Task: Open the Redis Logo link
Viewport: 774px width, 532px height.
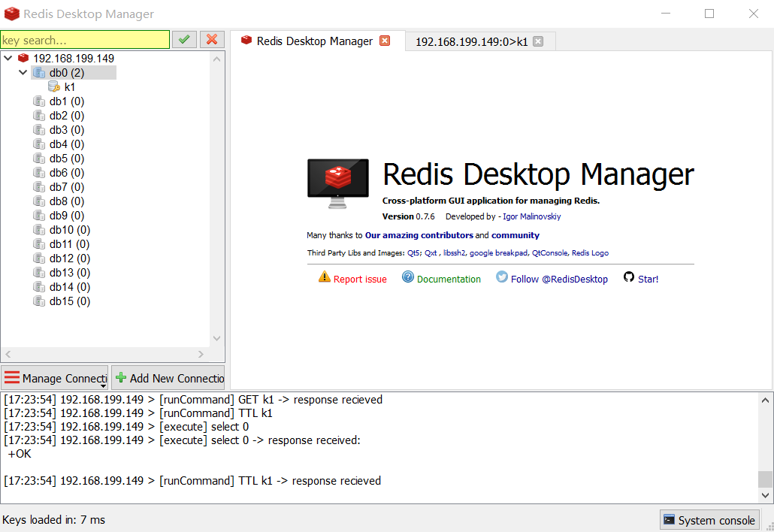Action: [590, 253]
